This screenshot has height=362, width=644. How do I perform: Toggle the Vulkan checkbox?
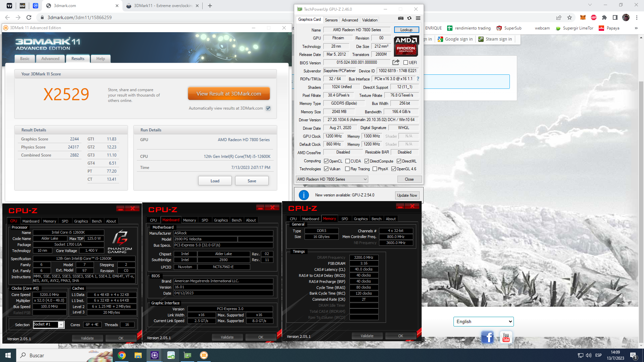click(326, 169)
